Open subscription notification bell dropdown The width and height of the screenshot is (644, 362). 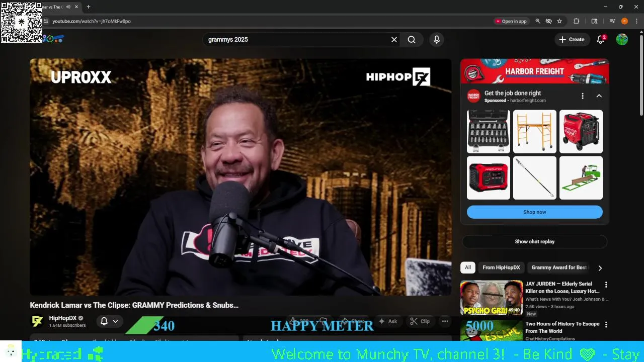(x=109, y=321)
